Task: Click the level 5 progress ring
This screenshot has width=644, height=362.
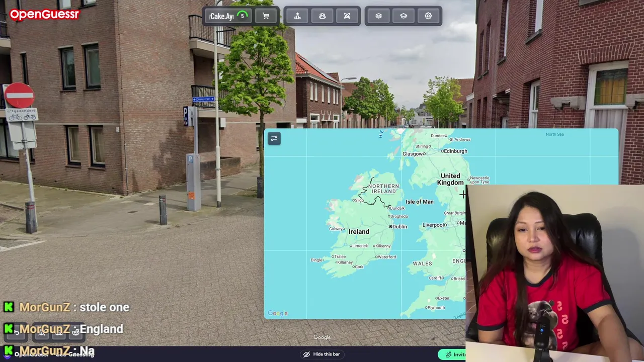Action: [242, 16]
